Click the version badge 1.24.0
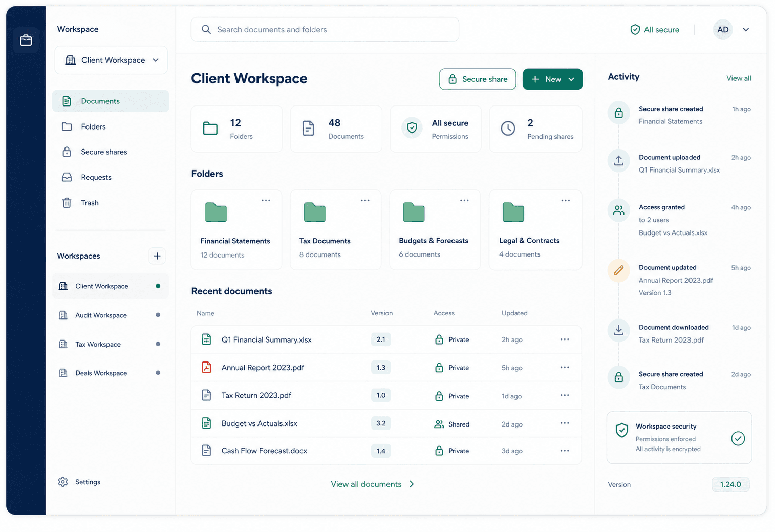 coord(730,484)
